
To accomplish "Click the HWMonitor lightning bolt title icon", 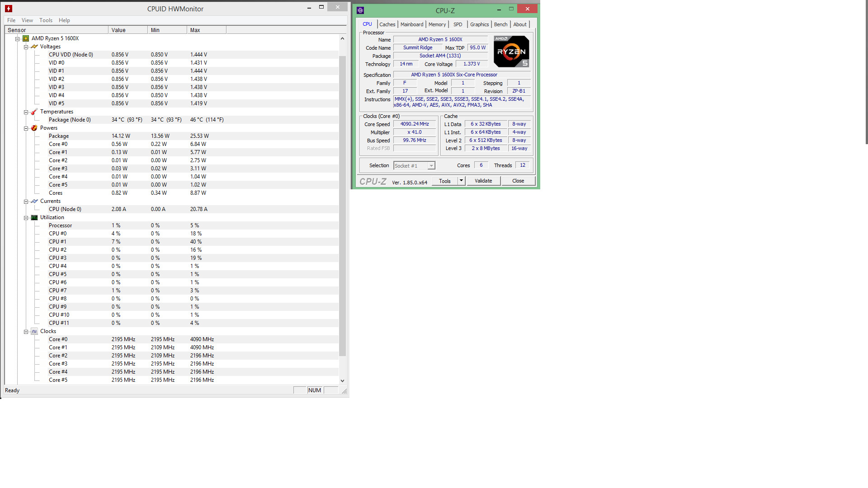I will 8,9.
